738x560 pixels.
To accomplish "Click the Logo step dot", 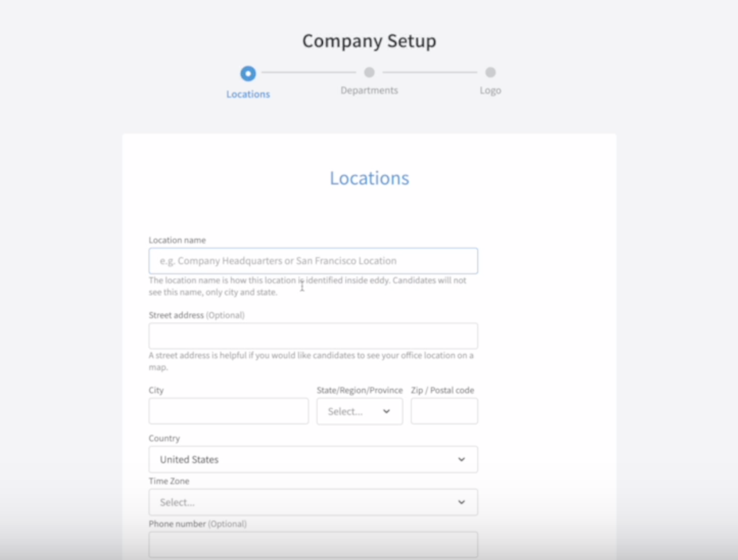I will (x=490, y=72).
